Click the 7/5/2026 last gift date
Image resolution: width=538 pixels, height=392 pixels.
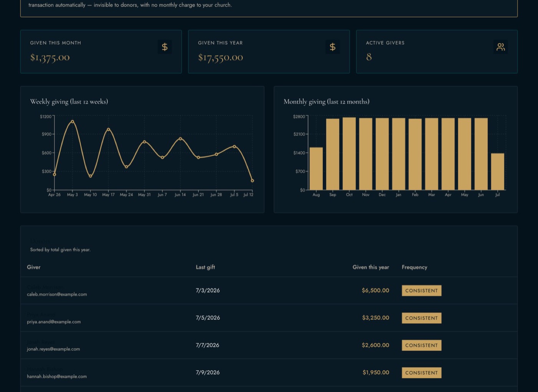pos(208,318)
